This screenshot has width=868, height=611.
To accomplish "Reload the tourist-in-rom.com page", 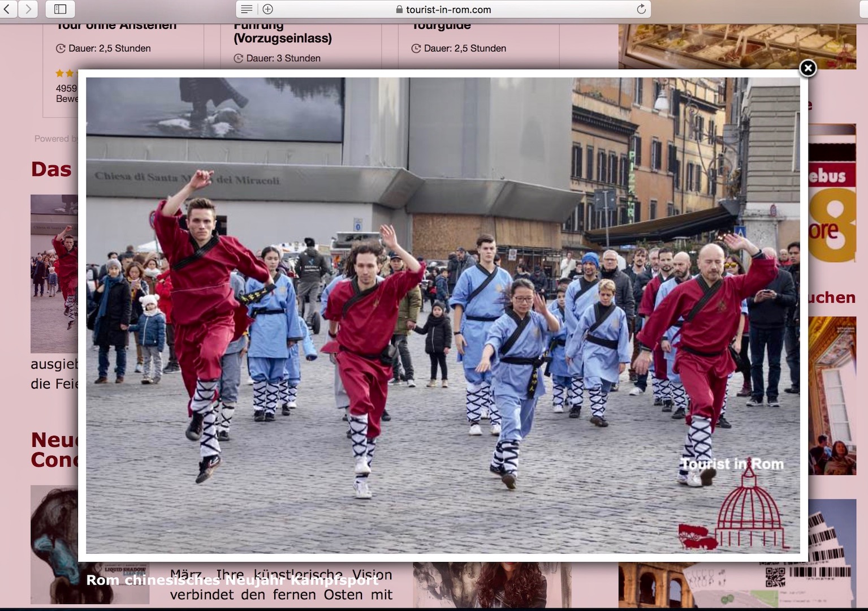I will coord(641,9).
